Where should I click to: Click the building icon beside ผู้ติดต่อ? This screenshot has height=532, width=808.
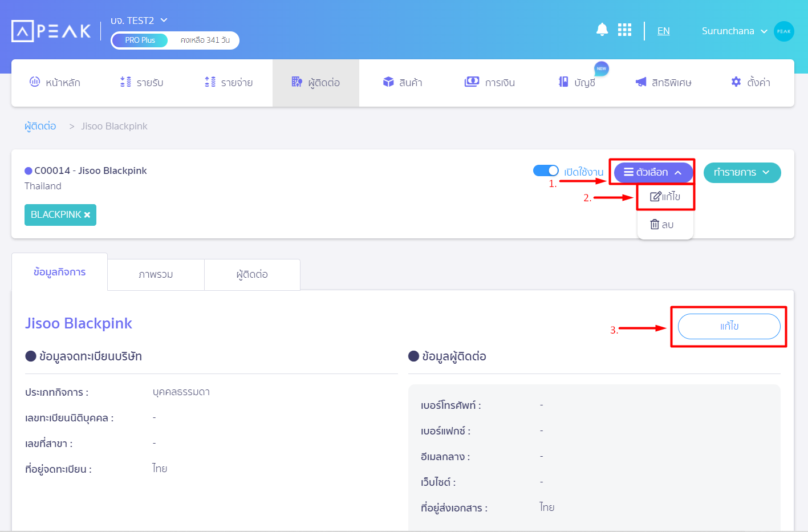297,82
